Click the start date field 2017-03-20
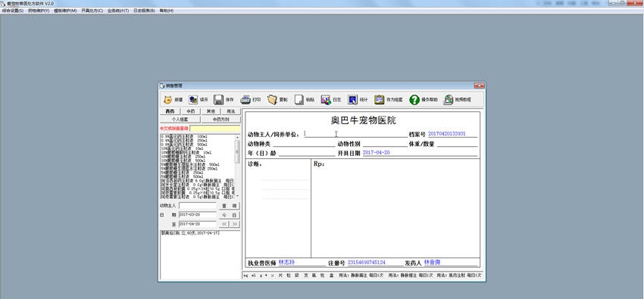Screen dimensions: 644x299 (x=198, y=215)
